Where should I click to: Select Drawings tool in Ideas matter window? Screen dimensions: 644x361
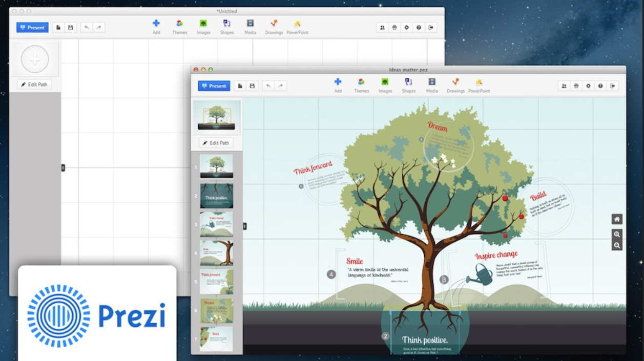coord(455,82)
